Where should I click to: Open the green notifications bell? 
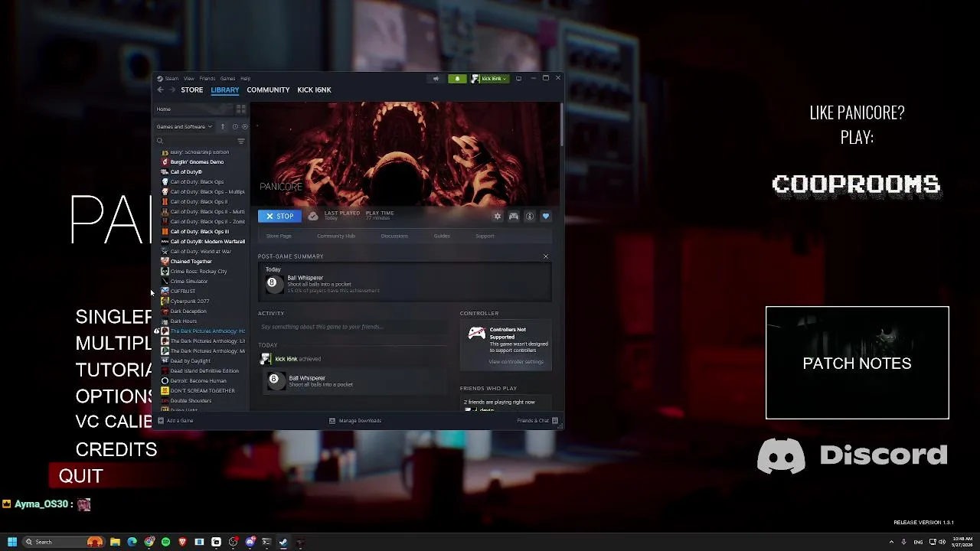[457, 78]
